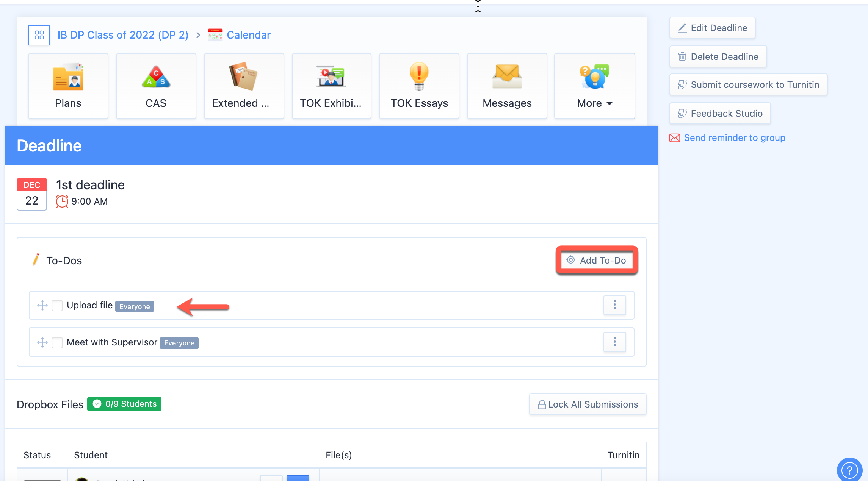
Task: Click Send reminder to group link
Action: coord(735,138)
